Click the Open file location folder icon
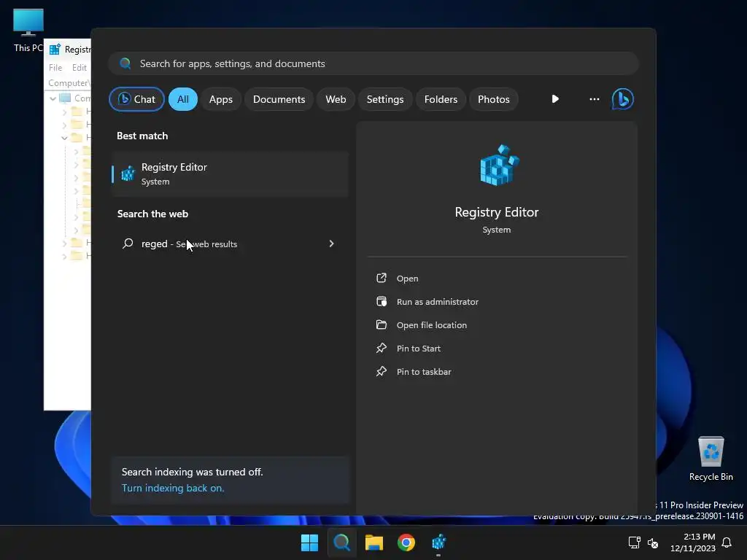The height and width of the screenshot is (560, 747). 381,324
